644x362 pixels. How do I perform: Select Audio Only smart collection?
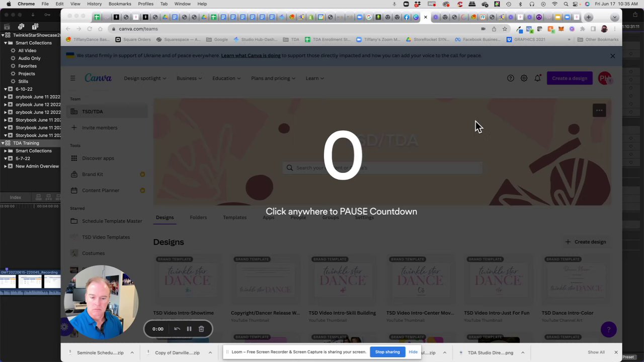point(29,58)
